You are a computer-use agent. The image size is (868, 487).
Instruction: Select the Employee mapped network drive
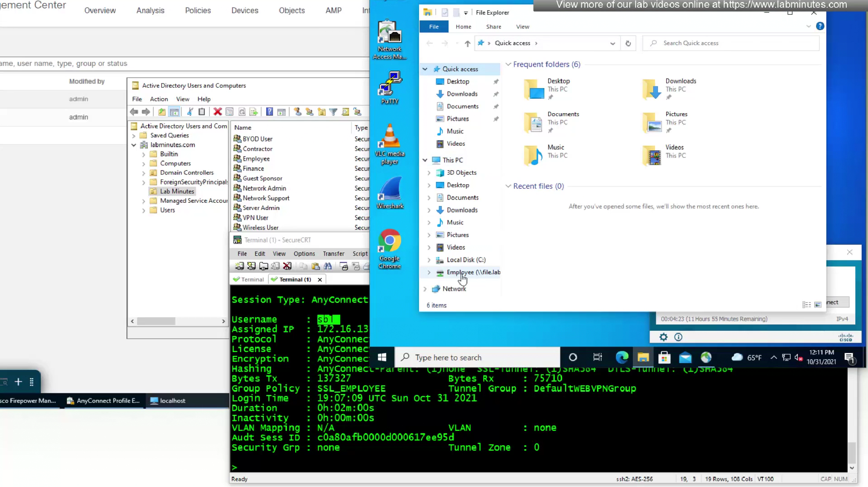pos(473,272)
